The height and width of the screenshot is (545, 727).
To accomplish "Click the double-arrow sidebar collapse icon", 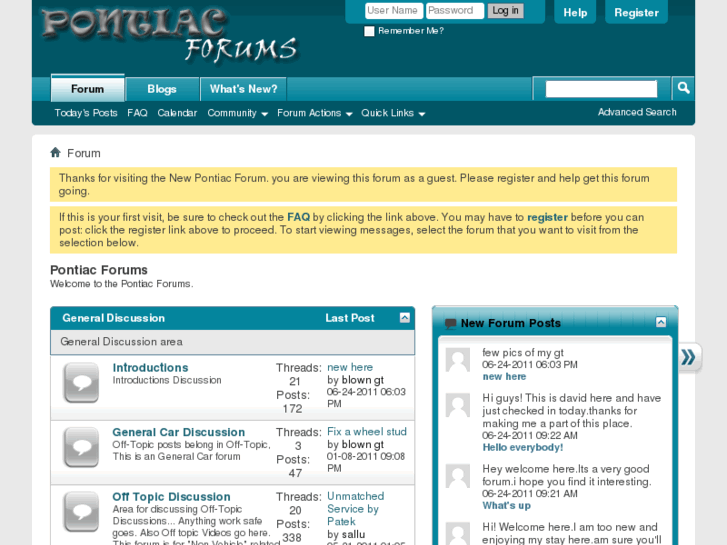I will pos(689,357).
